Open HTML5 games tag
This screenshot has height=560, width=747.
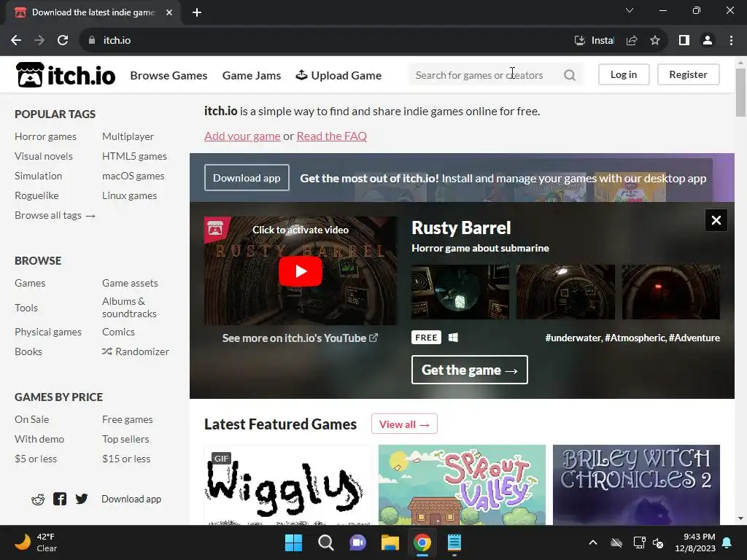pos(134,156)
